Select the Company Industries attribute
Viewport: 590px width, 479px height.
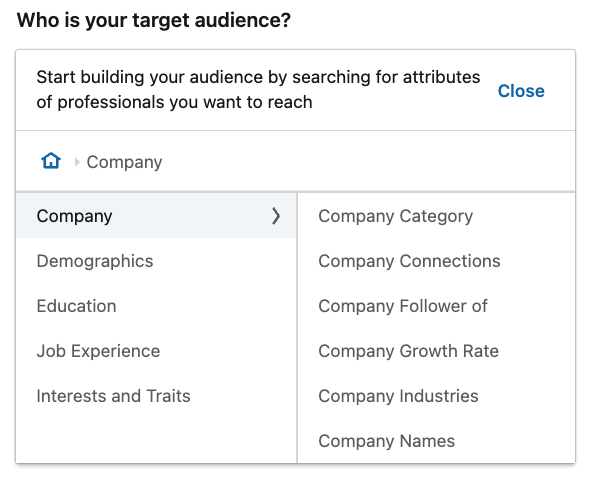pos(398,396)
